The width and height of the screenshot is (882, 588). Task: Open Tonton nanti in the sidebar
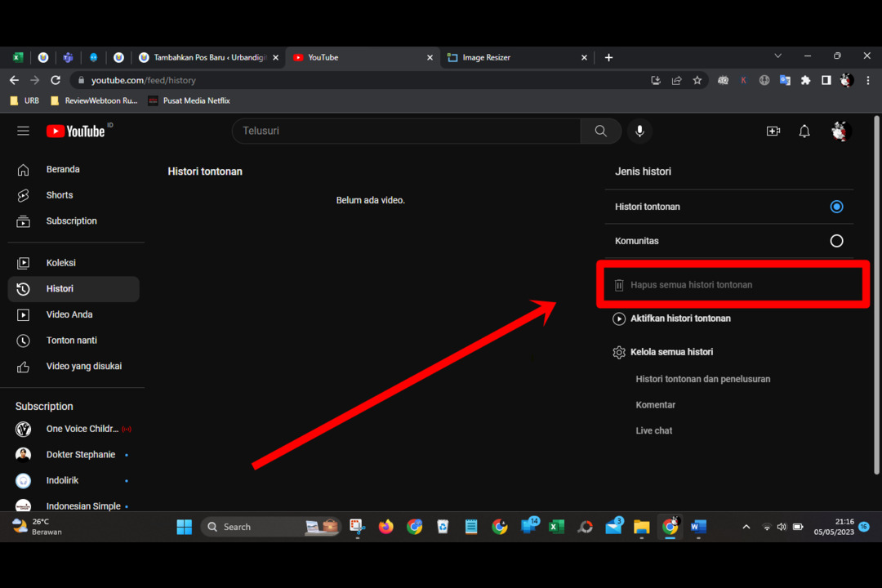(73, 341)
